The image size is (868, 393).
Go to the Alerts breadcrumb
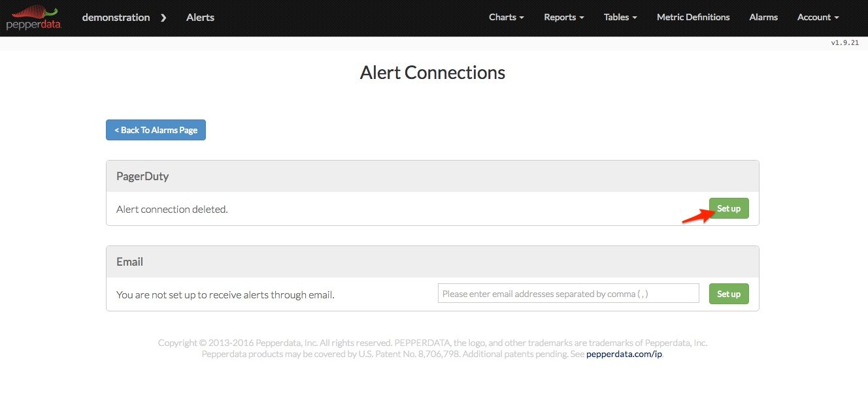tap(200, 18)
